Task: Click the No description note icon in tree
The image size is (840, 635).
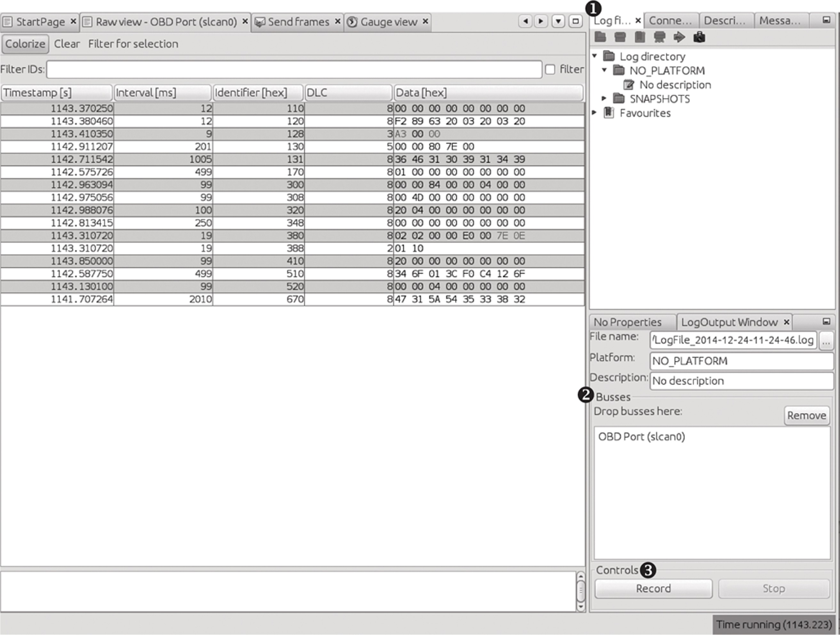Action: click(x=629, y=84)
